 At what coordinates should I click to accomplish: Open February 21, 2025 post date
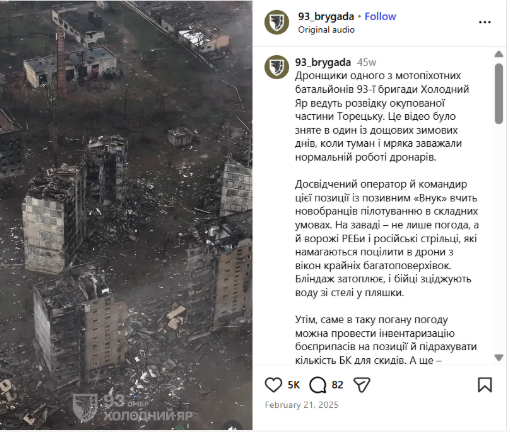click(301, 405)
